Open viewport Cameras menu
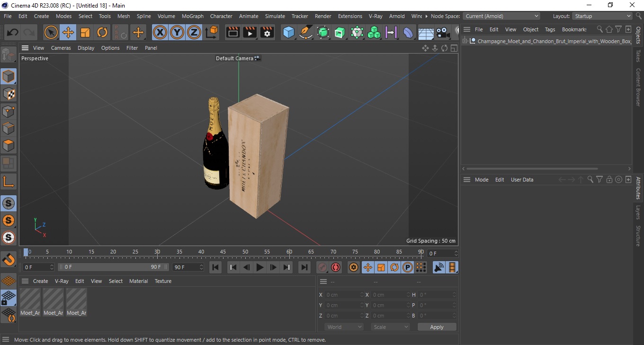 tap(61, 48)
